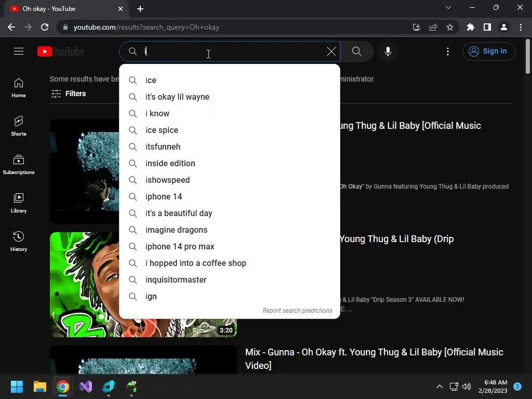Click the address bar URL

[x=146, y=27]
